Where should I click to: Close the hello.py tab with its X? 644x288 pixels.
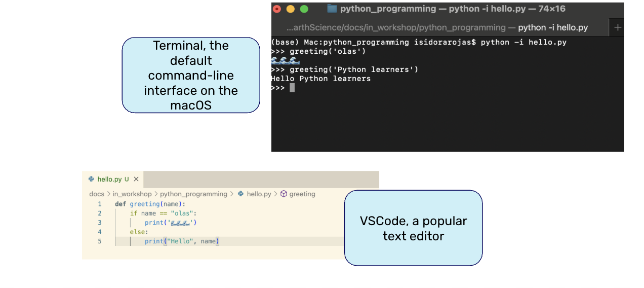point(136,179)
